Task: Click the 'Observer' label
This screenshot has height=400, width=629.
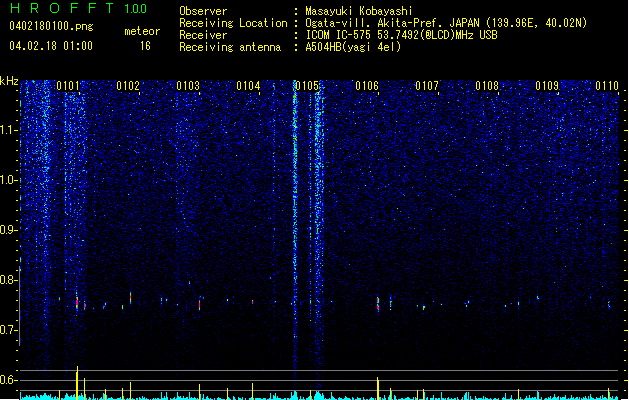Action: coord(203,11)
